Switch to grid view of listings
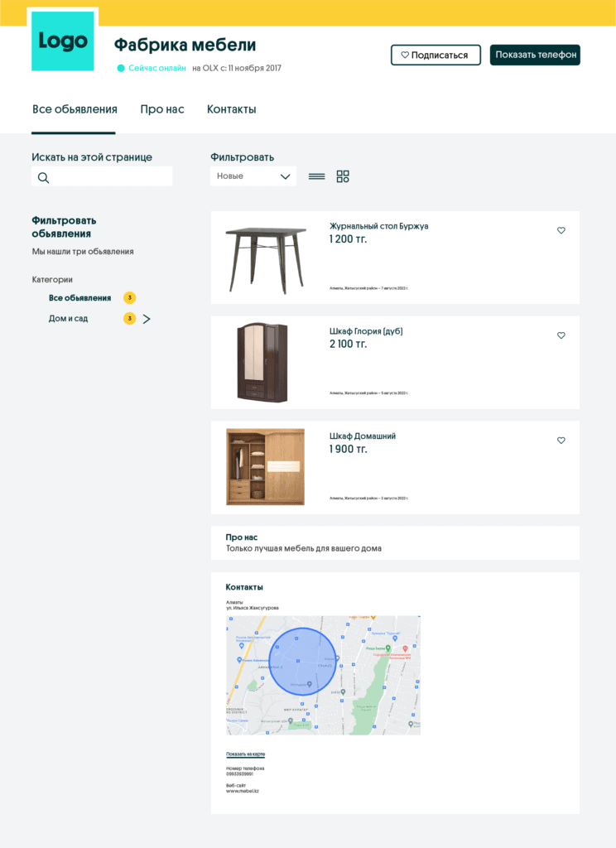 342,176
